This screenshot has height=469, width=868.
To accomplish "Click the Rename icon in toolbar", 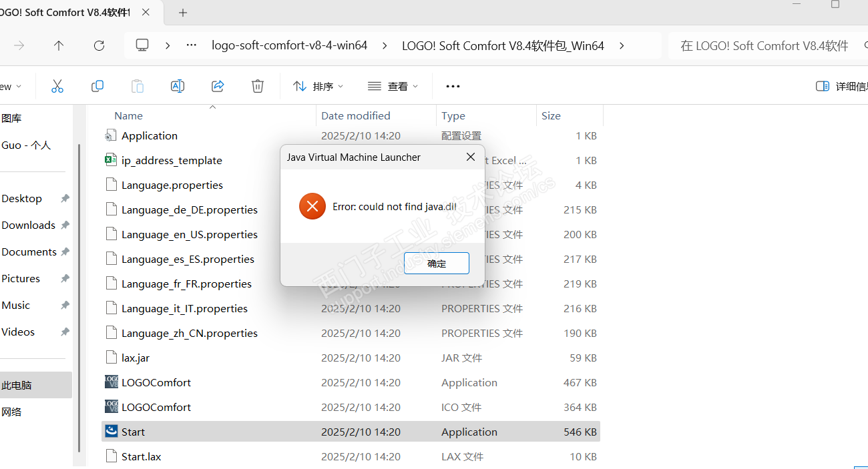I will (178, 86).
